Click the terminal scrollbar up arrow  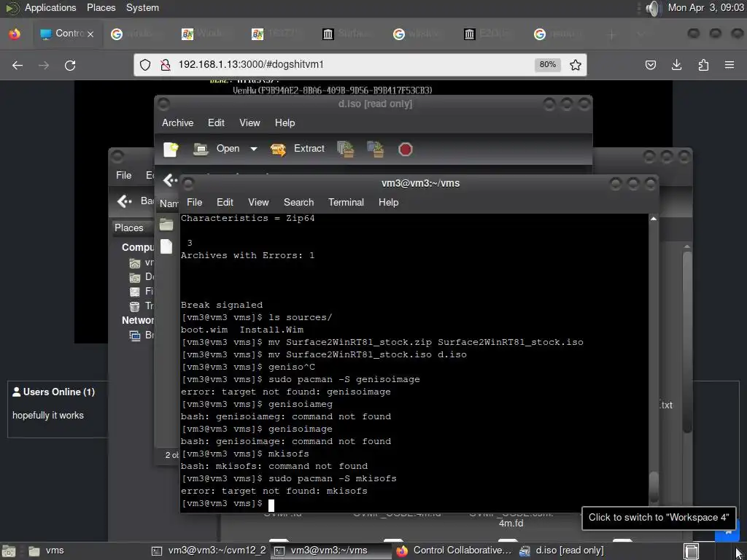[654, 219]
